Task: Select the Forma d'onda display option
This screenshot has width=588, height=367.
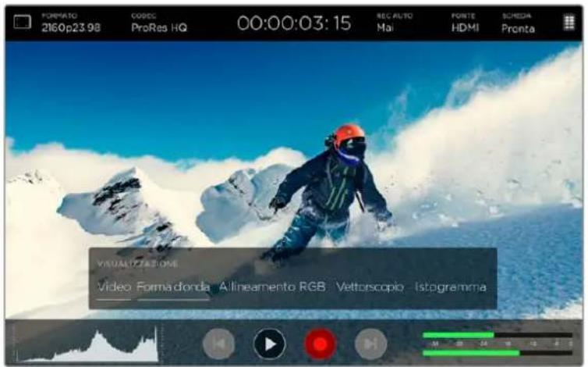Action: [173, 287]
